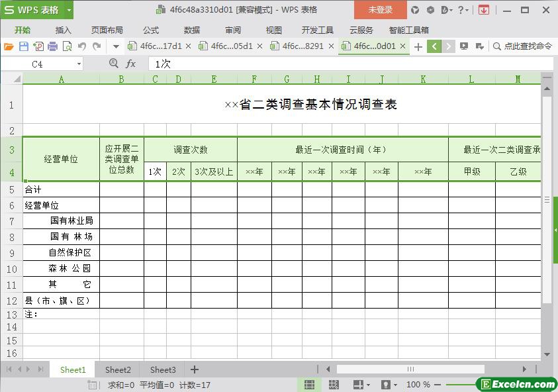Viewport: 558px width, 392px height.
Task: Expand the quick access toolbar dropdown arrow
Action: pyautogui.click(x=116, y=46)
